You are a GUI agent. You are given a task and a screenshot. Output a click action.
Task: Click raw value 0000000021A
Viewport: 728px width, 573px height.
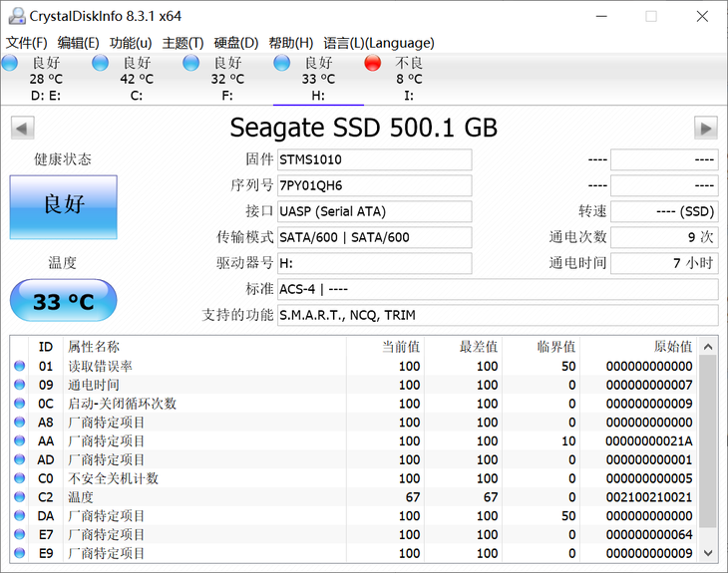click(648, 441)
